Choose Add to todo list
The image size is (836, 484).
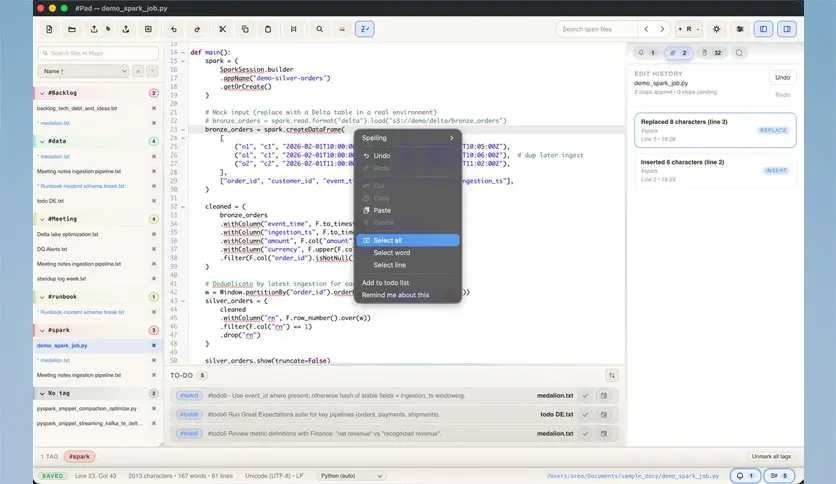click(408, 283)
